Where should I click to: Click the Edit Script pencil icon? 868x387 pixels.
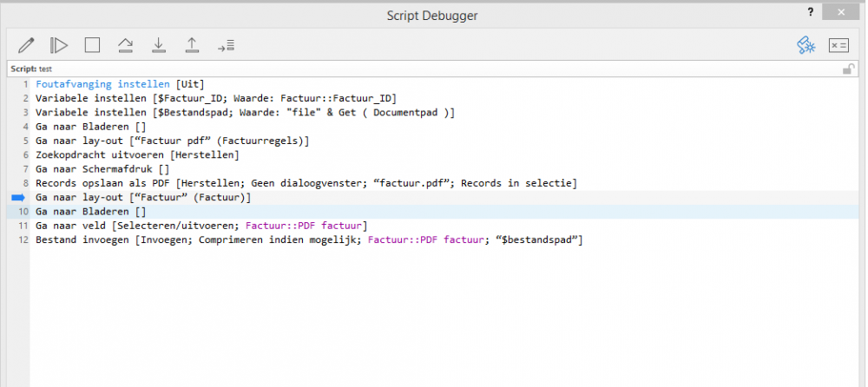(26, 45)
